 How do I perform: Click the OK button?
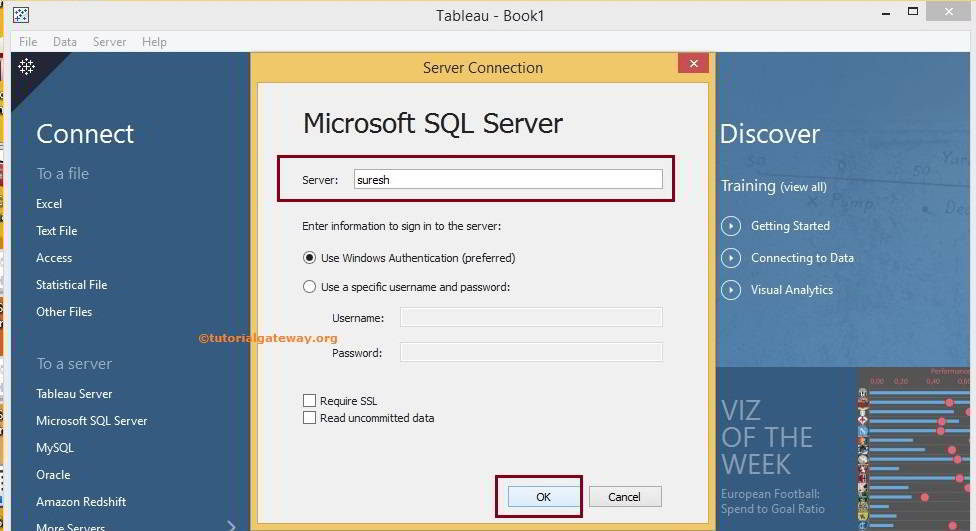tap(543, 497)
